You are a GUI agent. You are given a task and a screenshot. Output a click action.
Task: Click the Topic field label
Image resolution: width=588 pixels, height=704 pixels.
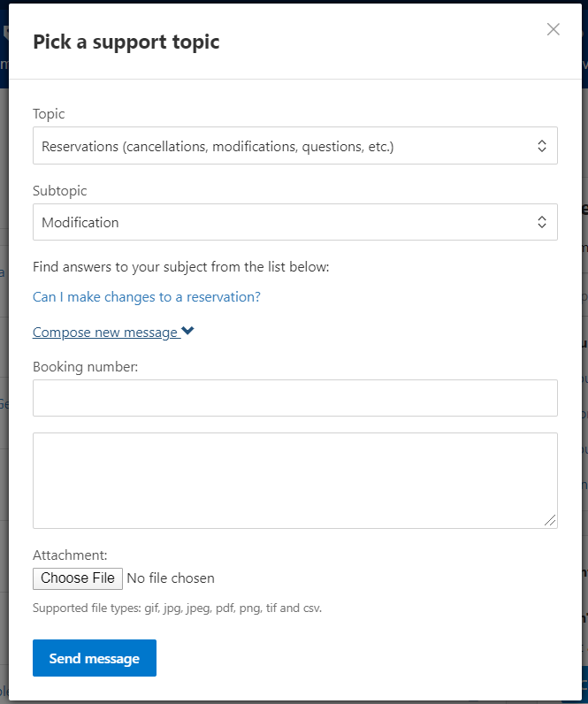tap(49, 114)
